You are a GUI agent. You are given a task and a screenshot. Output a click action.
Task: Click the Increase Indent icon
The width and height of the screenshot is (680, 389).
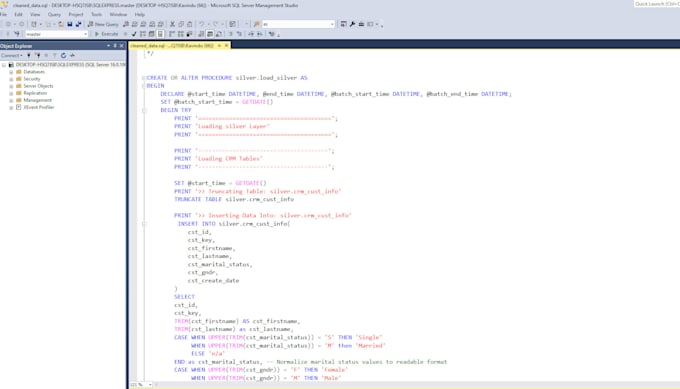[x=259, y=34]
